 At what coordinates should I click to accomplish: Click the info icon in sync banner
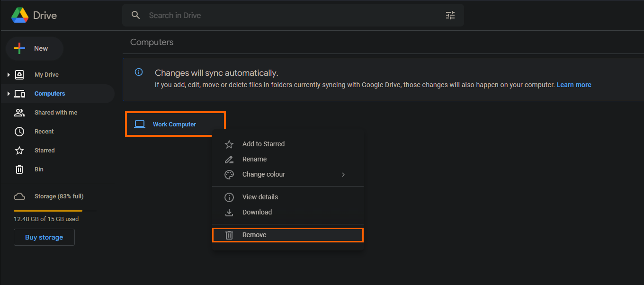pos(139,72)
